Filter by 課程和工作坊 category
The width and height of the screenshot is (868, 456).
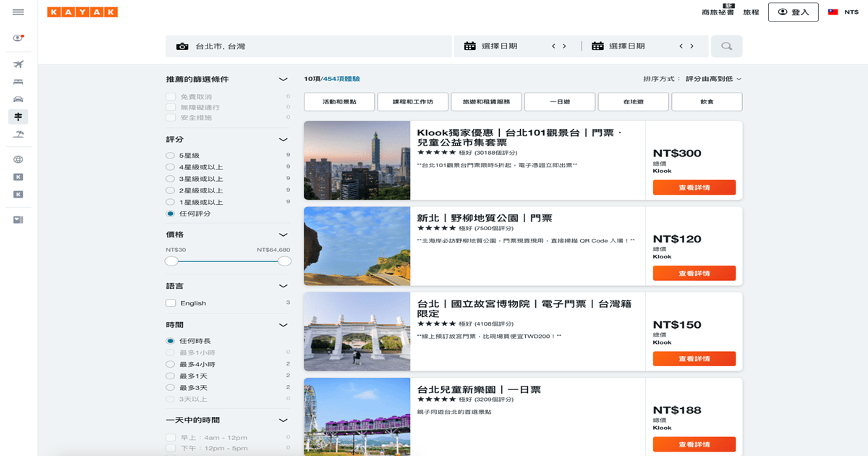(413, 102)
